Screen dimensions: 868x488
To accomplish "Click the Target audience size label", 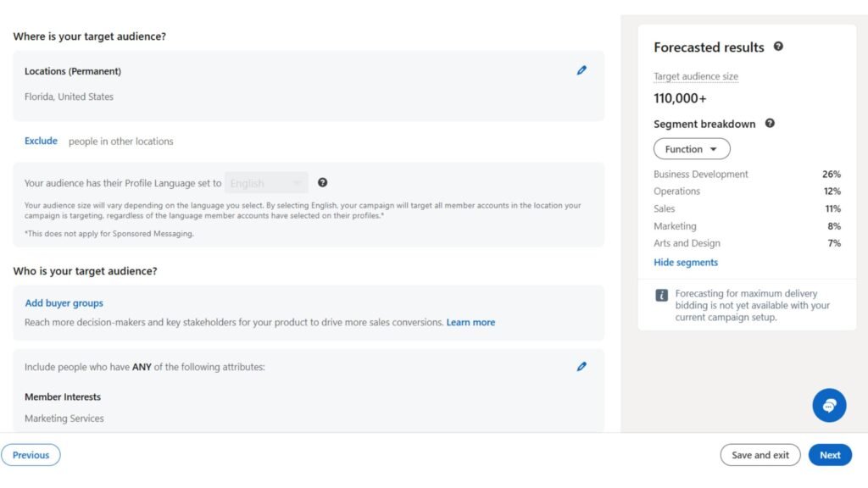I will pyautogui.click(x=695, y=76).
